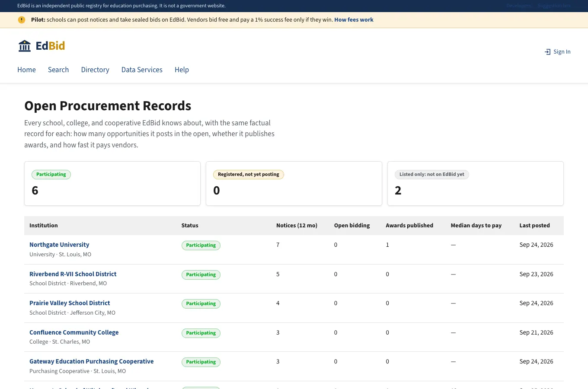
Task: Click Riverbend's last posted Sep 23, 2026
Action: tap(536, 274)
